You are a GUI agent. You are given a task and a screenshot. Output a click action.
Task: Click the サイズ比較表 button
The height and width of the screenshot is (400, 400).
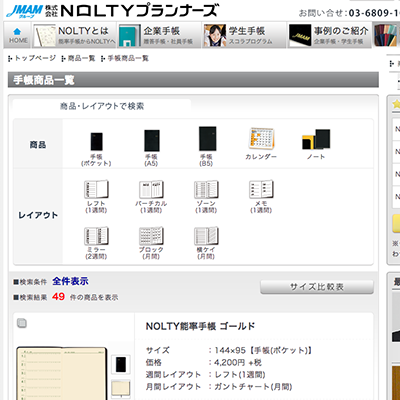click(x=317, y=287)
